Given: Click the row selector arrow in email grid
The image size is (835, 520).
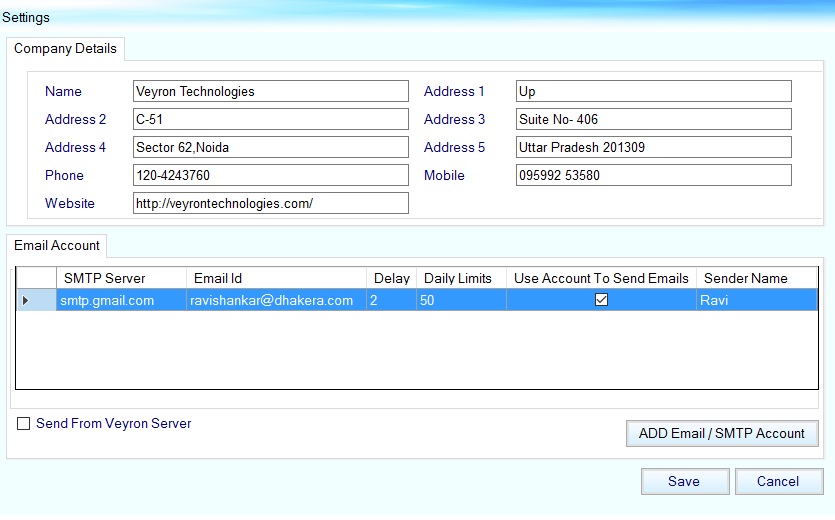Looking at the screenshot, I should click(x=26, y=300).
